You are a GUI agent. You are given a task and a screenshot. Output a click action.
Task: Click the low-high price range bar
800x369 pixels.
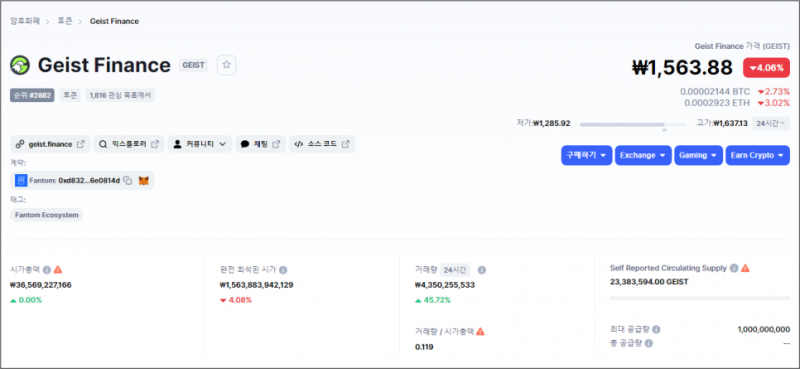[633, 125]
